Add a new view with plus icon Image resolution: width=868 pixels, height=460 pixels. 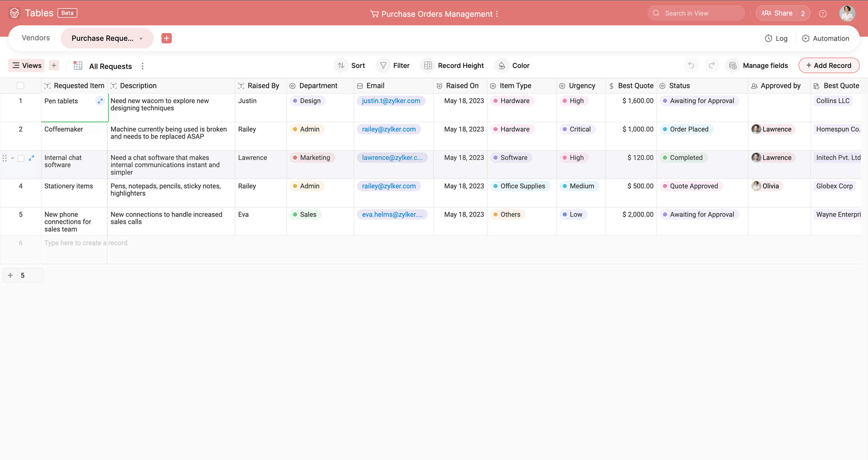(54, 65)
